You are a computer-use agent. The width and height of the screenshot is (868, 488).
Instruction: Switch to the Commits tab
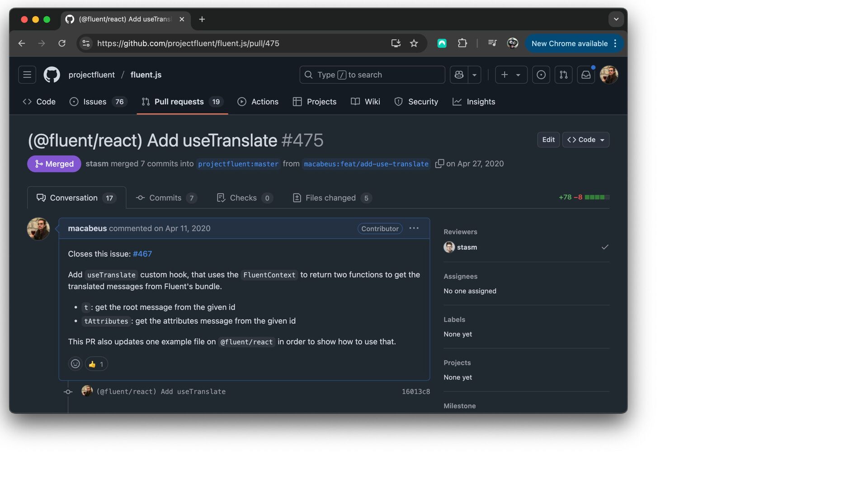pyautogui.click(x=165, y=198)
